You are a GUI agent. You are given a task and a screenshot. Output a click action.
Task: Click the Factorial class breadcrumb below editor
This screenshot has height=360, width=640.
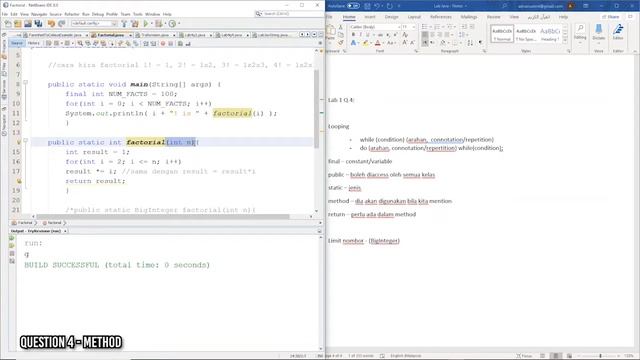24,223
